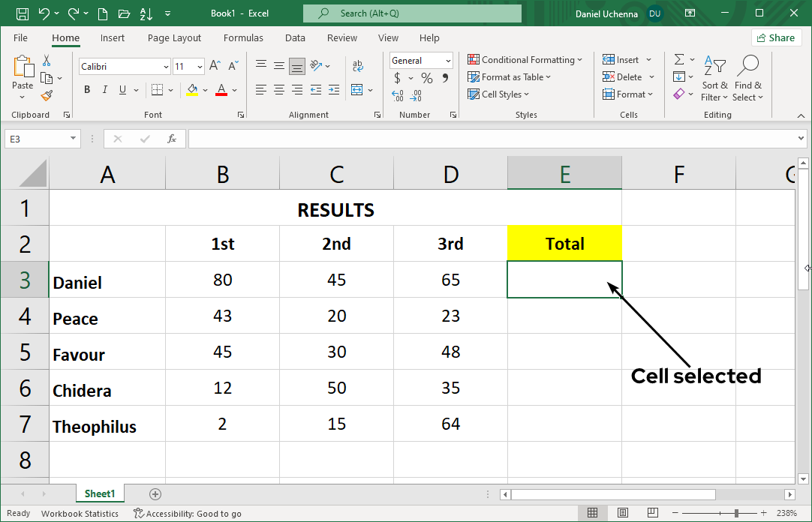Select the Italic formatting icon
This screenshot has width=812, height=522.
(x=104, y=89)
